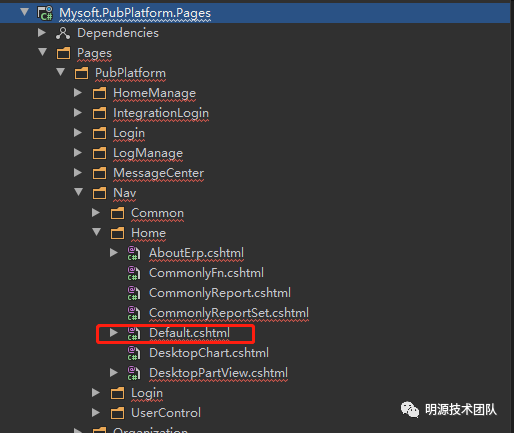Select the UserControl folder
514x433 pixels.
[x=166, y=413]
